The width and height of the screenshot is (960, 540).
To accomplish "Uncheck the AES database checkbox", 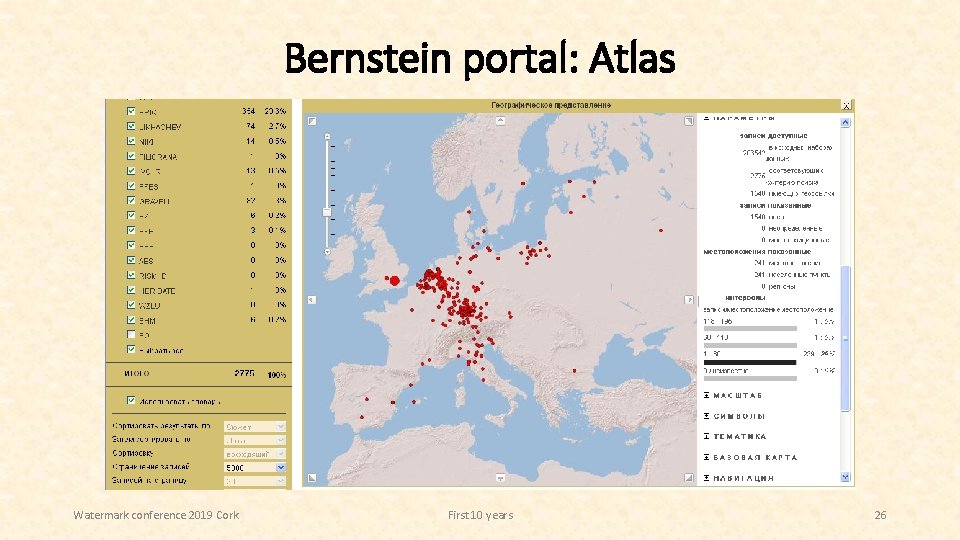I will 130,260.
